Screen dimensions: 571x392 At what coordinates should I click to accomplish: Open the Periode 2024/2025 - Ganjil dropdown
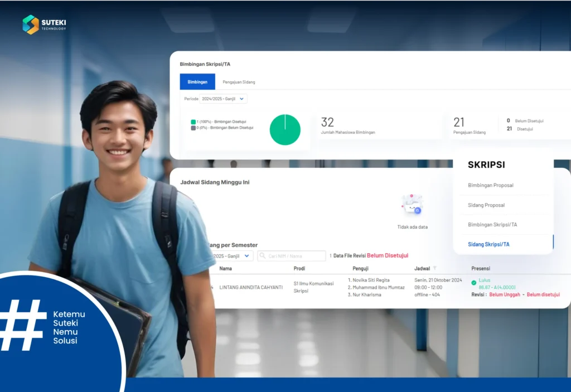(223, 99)
